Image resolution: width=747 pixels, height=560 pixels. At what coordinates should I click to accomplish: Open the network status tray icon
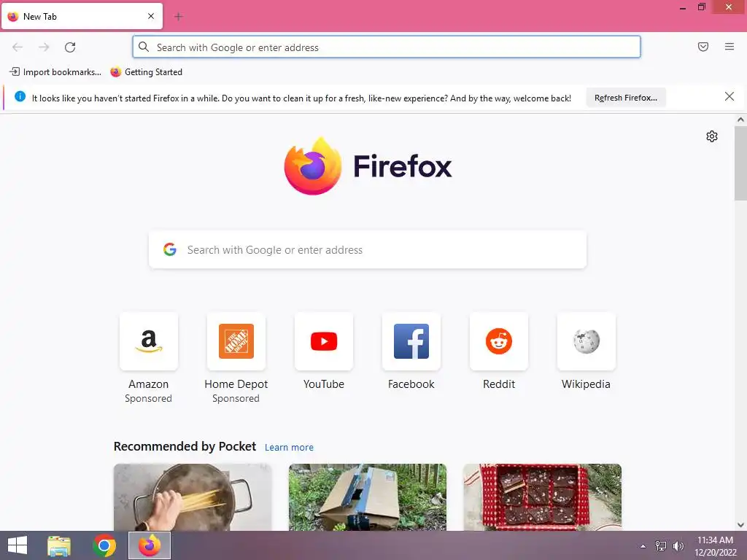pos(660,546)
